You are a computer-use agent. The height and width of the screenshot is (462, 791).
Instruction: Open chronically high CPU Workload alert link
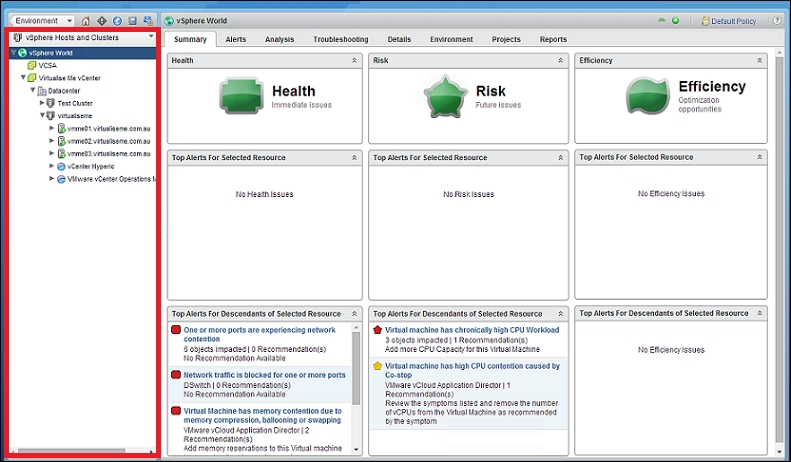pyautogui.click(x=472, y=330)
